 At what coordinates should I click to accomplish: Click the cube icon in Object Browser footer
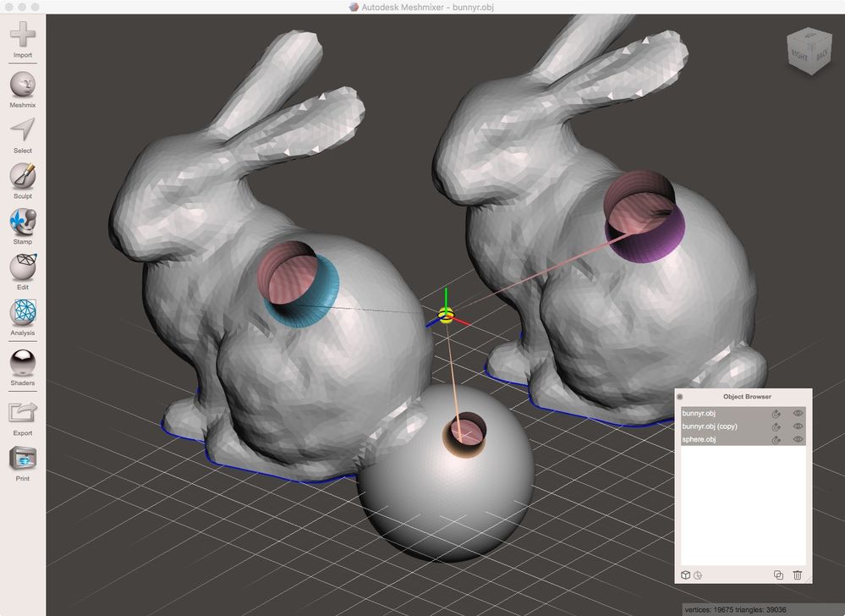685,575
